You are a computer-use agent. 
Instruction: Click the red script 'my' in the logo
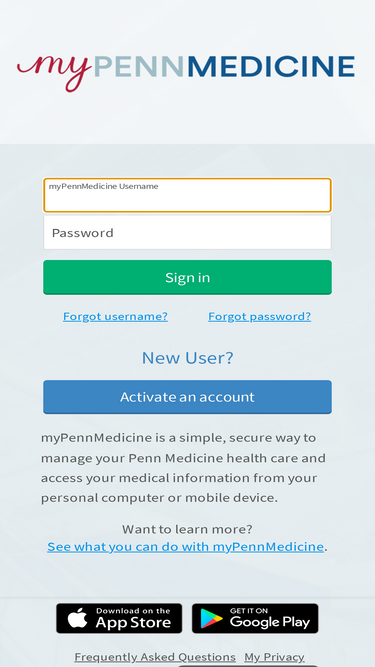(54, 72)
